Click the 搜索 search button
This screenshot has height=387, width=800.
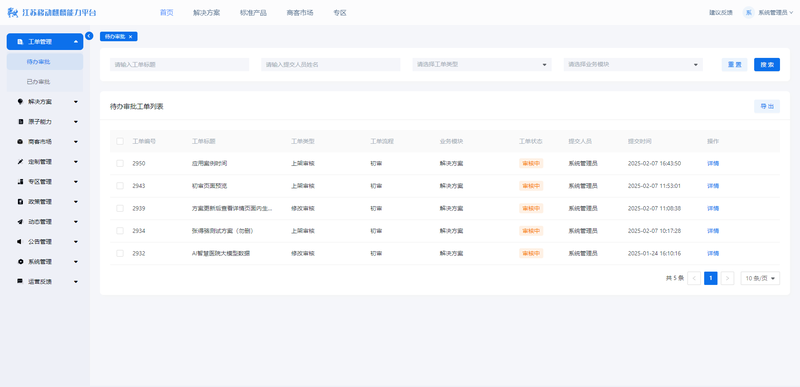pyautogui.click(x=767, y=65)
